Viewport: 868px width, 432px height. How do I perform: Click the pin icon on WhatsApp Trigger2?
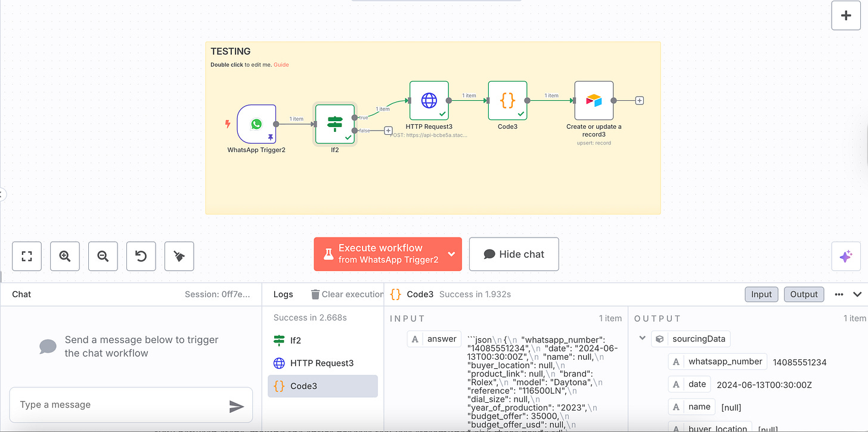pos(271,137)
